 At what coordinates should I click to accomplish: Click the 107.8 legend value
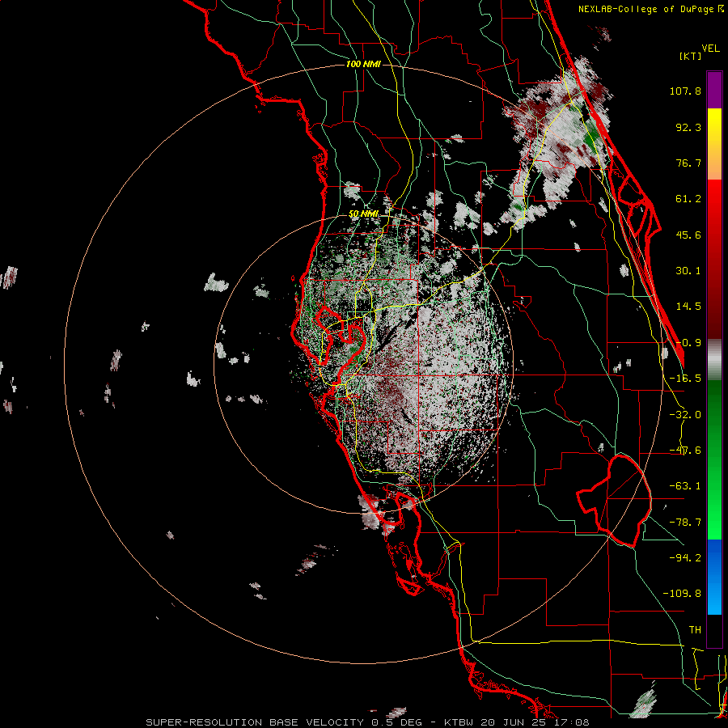click(685, 91)
